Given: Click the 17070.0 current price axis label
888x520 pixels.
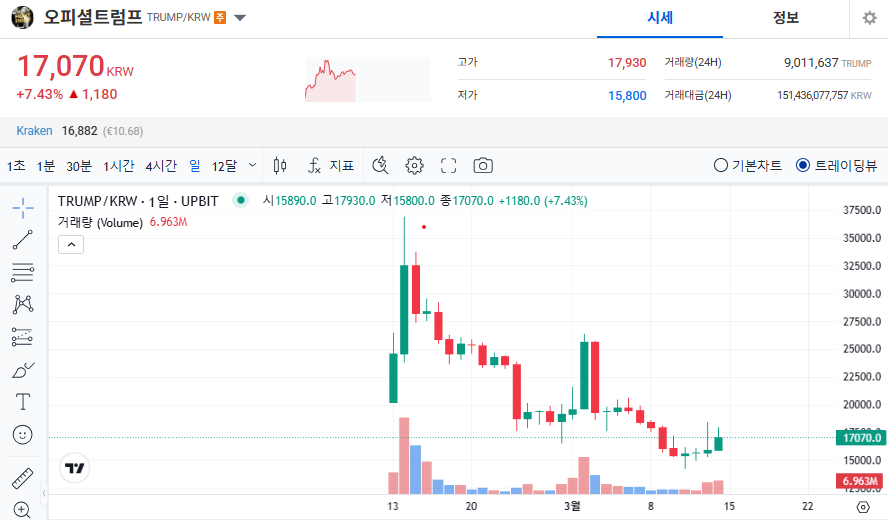Looking at the screenshot, I should (861, 438).
